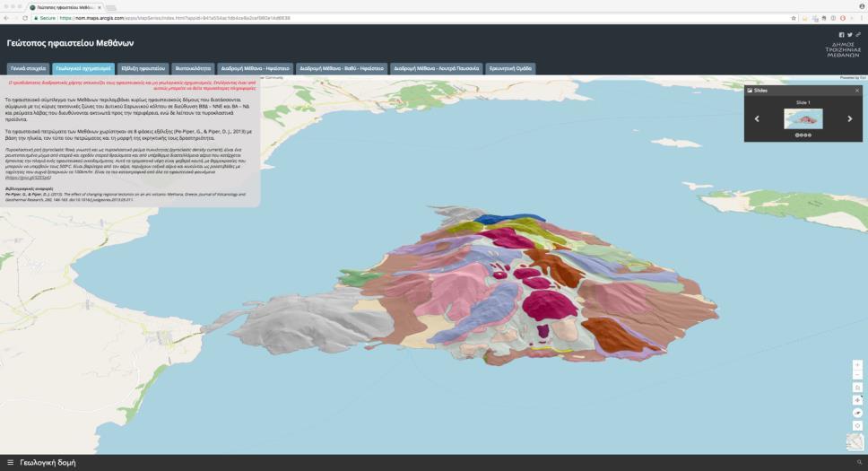Reload the browser page
Image resolution: width=868 pixels, height=471 pixels.
pyautogui.click(x=25, y=18)
